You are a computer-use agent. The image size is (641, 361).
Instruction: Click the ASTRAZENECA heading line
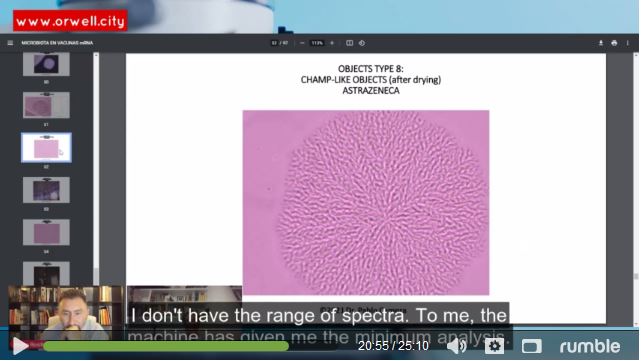tap(371, 91)
